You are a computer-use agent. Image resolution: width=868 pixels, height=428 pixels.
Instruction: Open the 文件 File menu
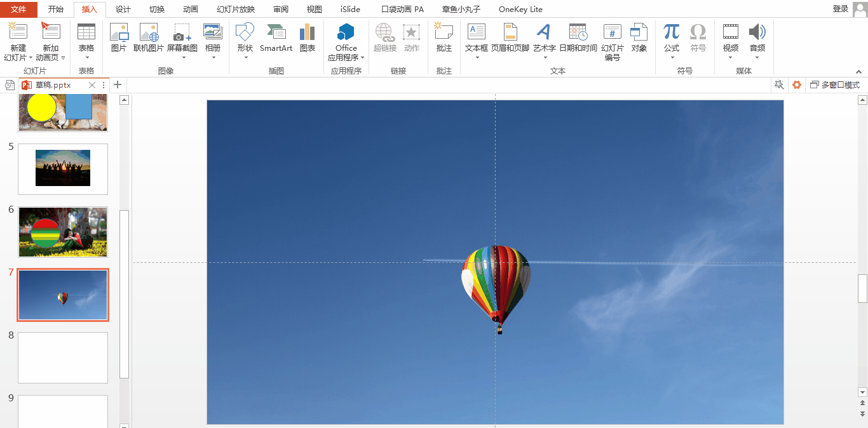tap(19, 10)
